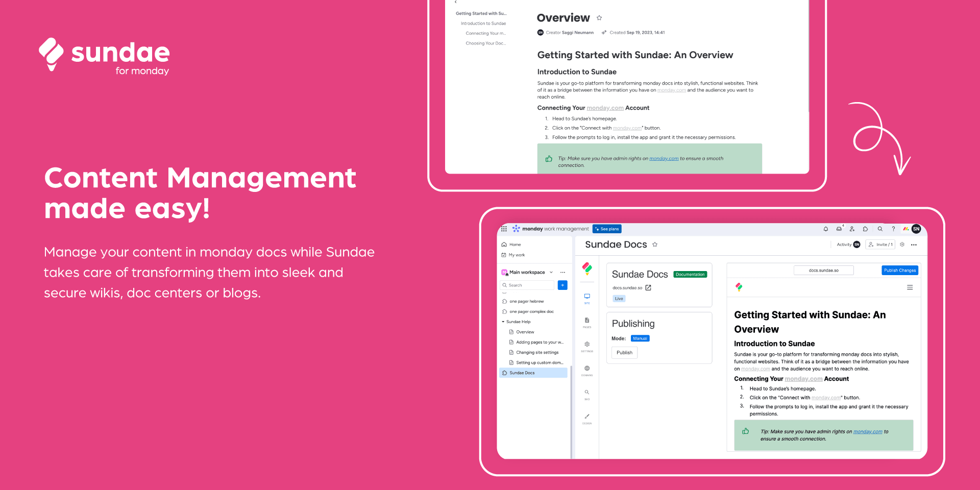980x490 pixels.
Task: Open the notifications bell
Action: (x=826, y=229)
